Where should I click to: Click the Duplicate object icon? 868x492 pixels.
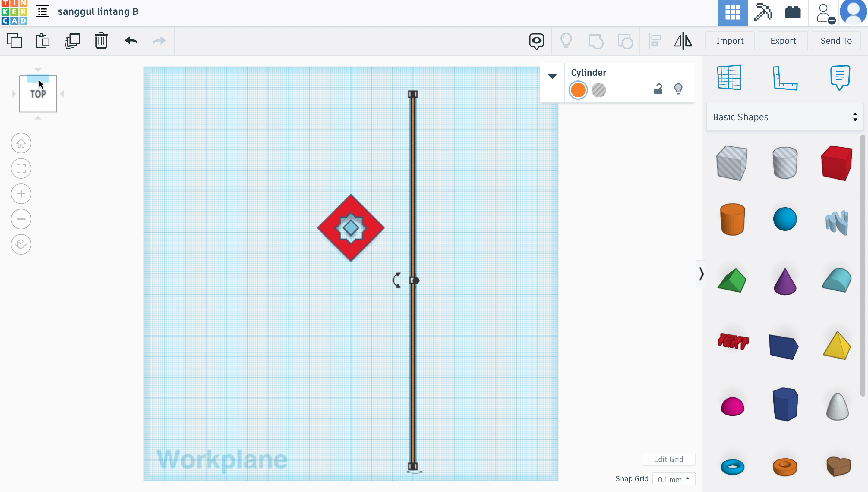pos(72,40)
